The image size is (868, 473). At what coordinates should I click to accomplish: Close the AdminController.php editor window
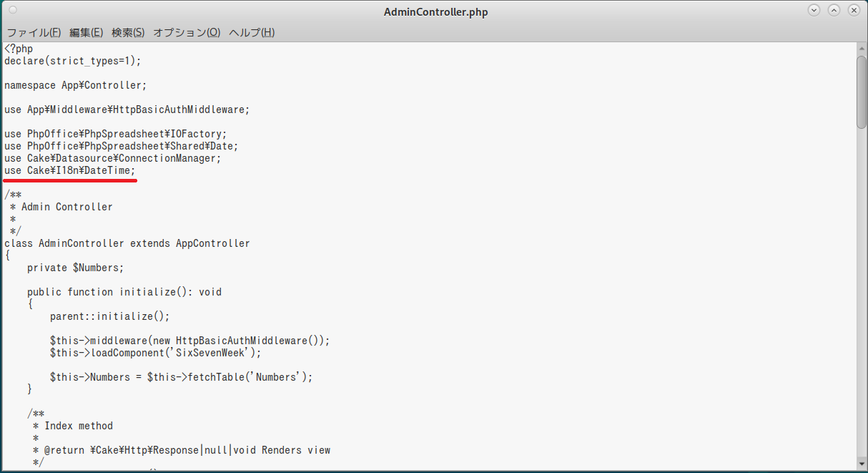854,11
